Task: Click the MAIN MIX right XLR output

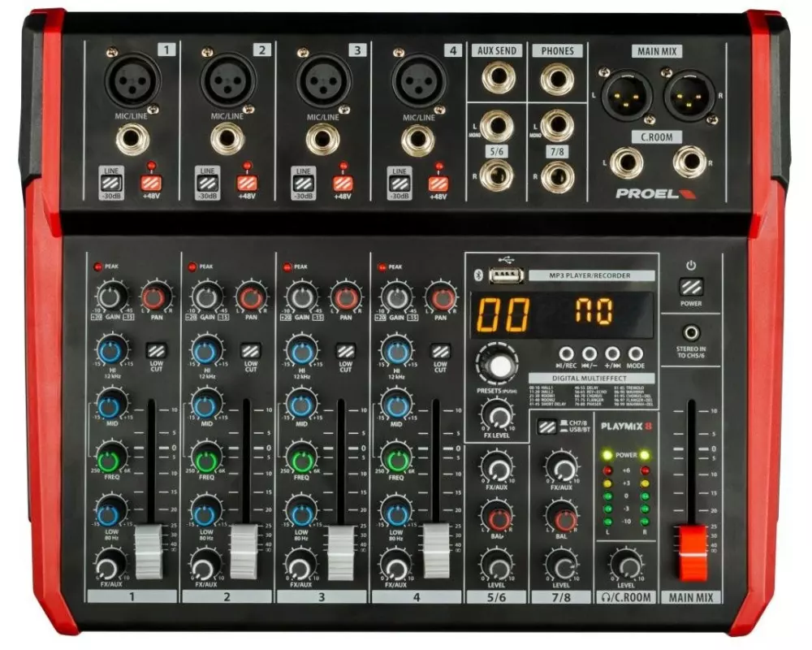Action: pos(689,95)
